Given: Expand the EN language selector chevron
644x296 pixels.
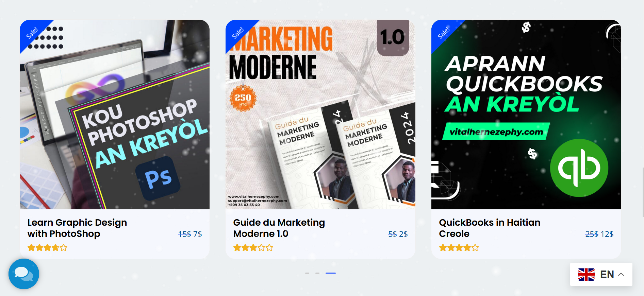Looking at the screenshot, I should point(621,274).
